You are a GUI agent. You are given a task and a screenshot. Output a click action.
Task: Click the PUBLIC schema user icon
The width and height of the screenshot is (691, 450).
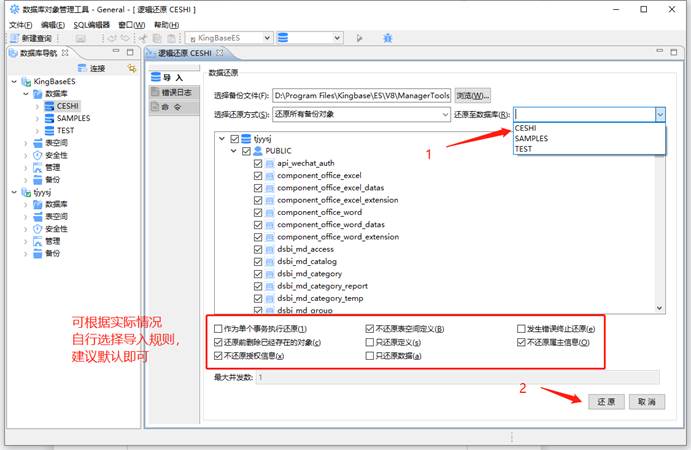point(258,151)
